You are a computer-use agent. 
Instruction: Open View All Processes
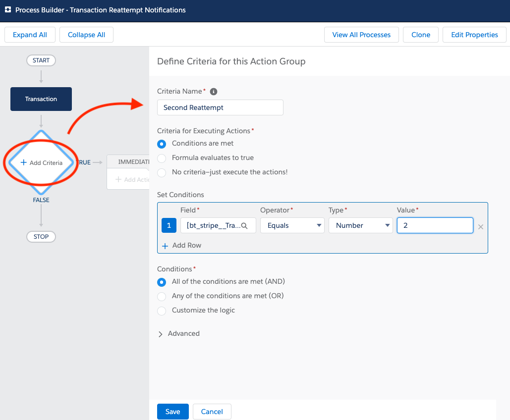pos(361,35)
